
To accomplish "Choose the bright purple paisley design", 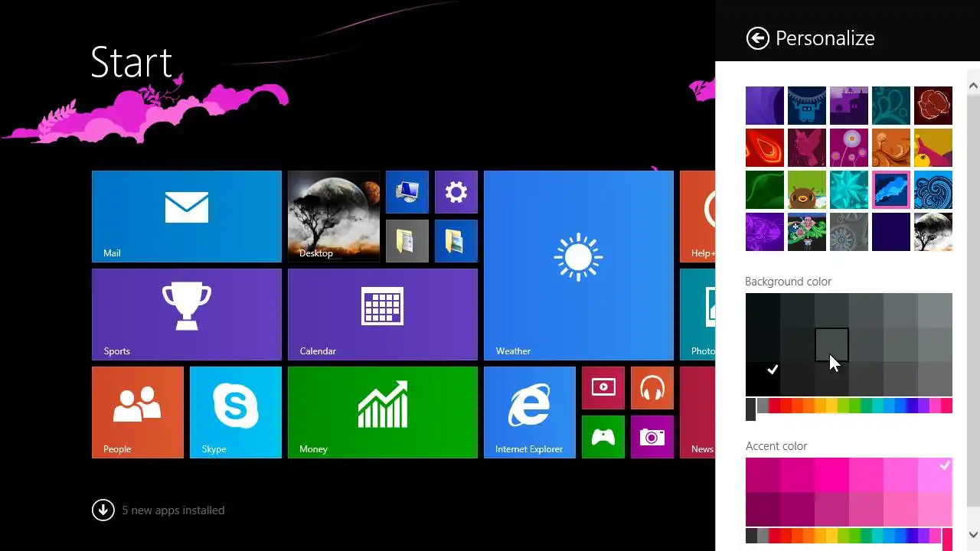I will (x=765, y=232).
